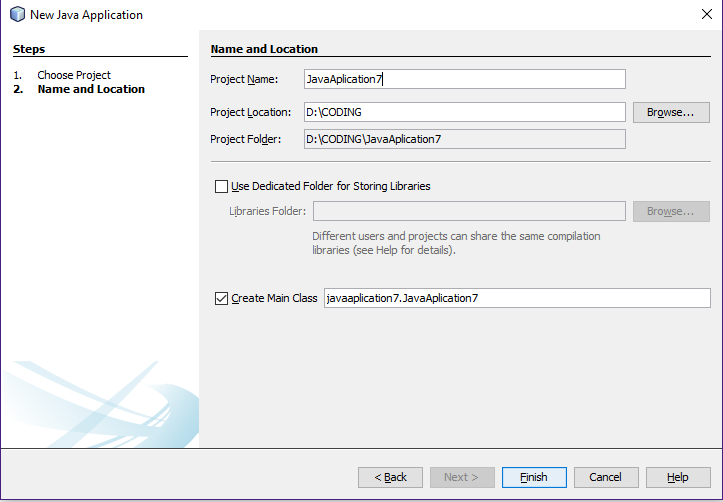Screen dimensions: 723x502
Task: Click the NetBeans cube icon in title bar
Action: pyautogui.click(x=18, y=14)
